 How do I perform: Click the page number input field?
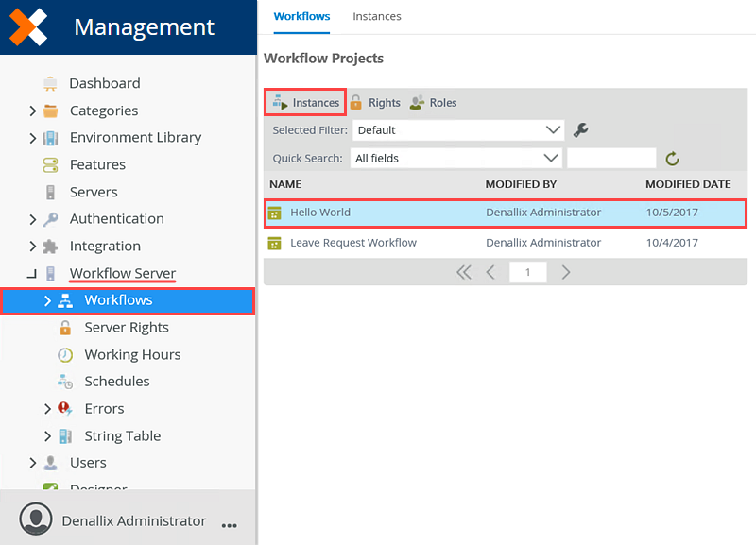click(527, 272)
